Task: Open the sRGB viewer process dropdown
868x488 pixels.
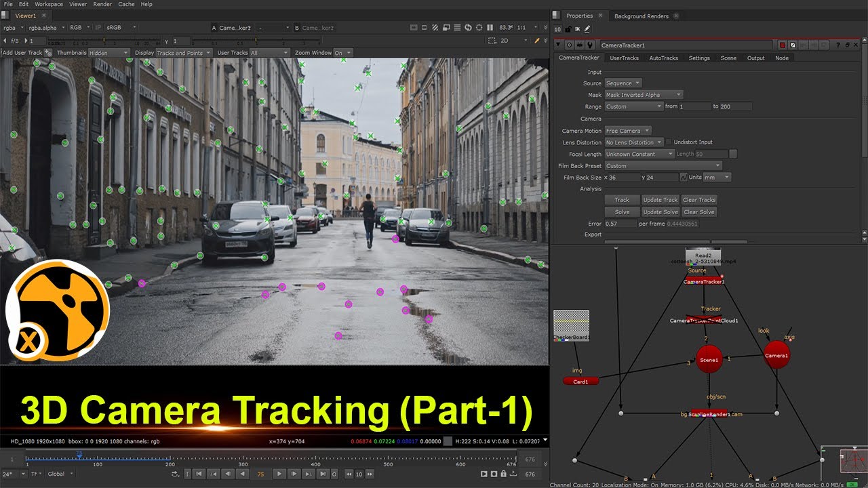Action: tap(121, 28)
